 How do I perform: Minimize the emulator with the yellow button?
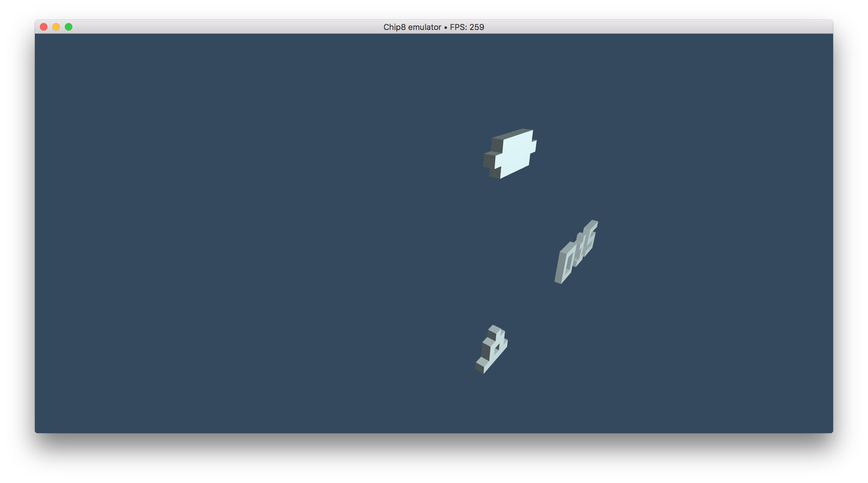[x=56, y=27]
